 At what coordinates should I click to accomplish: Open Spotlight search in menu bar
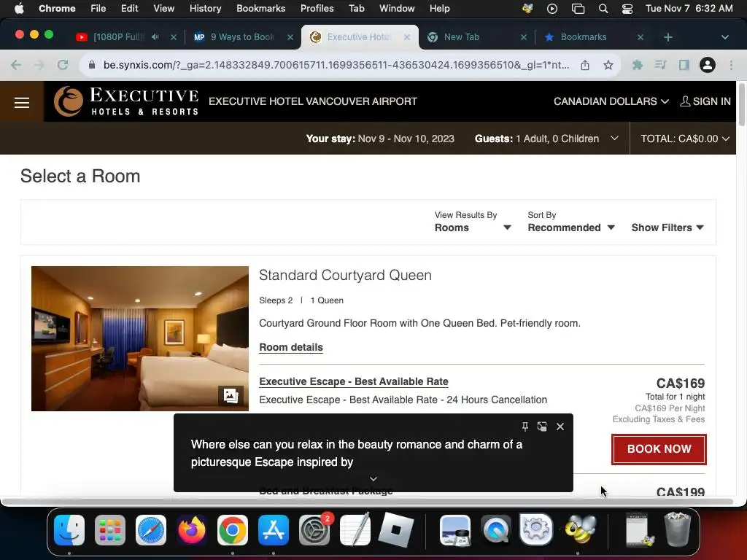coord(603,9)
